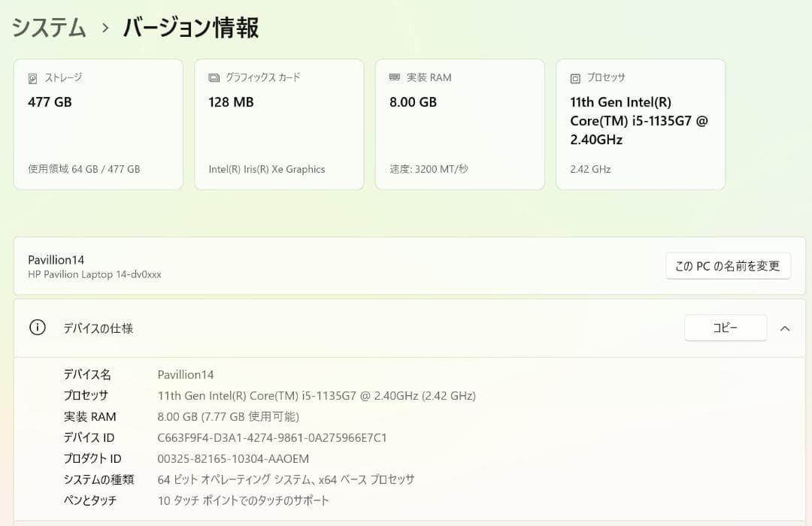The image size is (812, 526).
Task: Click the 使用領域 64 GB / 477 GB usage indicator
Action: pos(83,169)
